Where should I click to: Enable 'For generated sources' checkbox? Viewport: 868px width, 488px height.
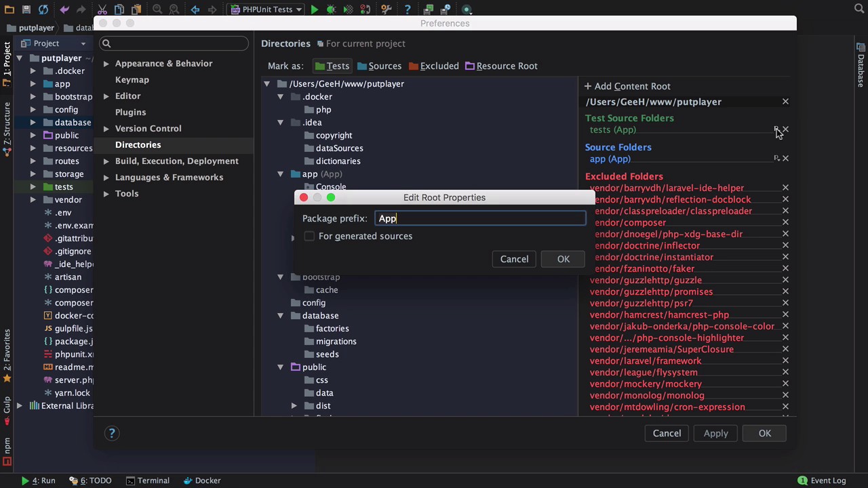click(x=309, y=236)
